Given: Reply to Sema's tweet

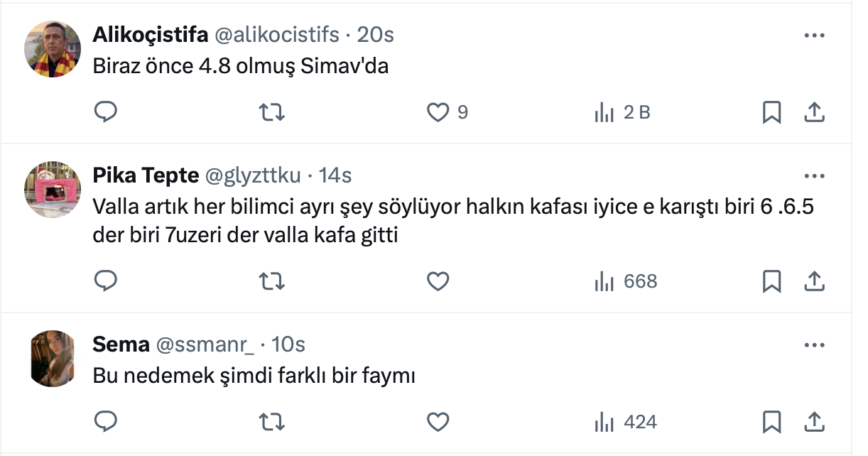Looking at the screenshot, I should tap(106, 422).
